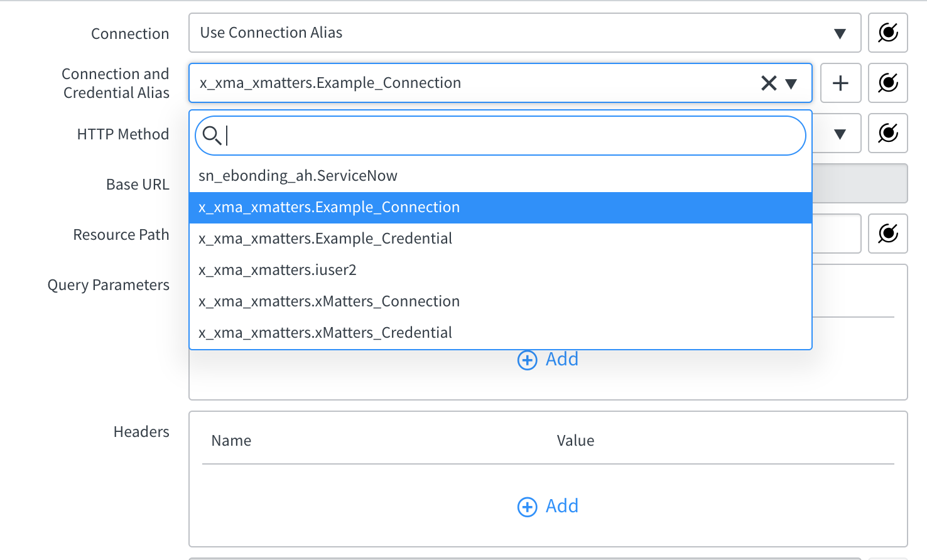This screenshot has width=927, height=560.
Task: Expand the HTTP Method dropdown arrow
Action: coord(840,134)
